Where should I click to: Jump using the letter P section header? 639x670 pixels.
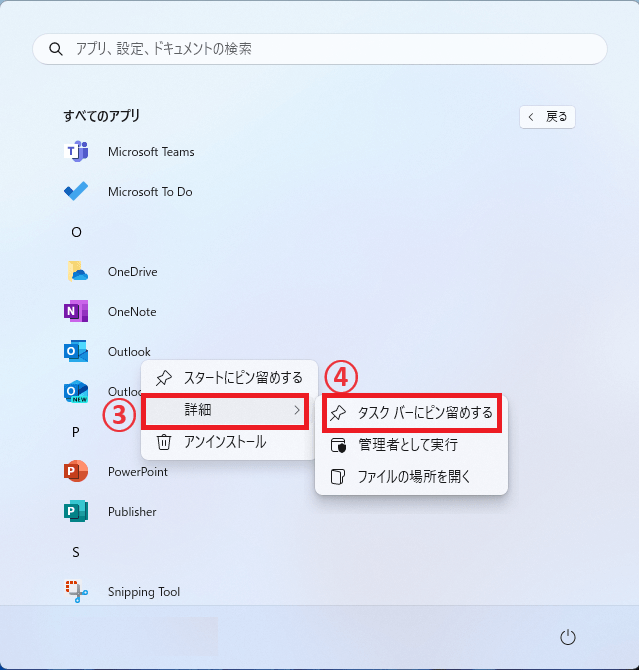coord(76,432)
